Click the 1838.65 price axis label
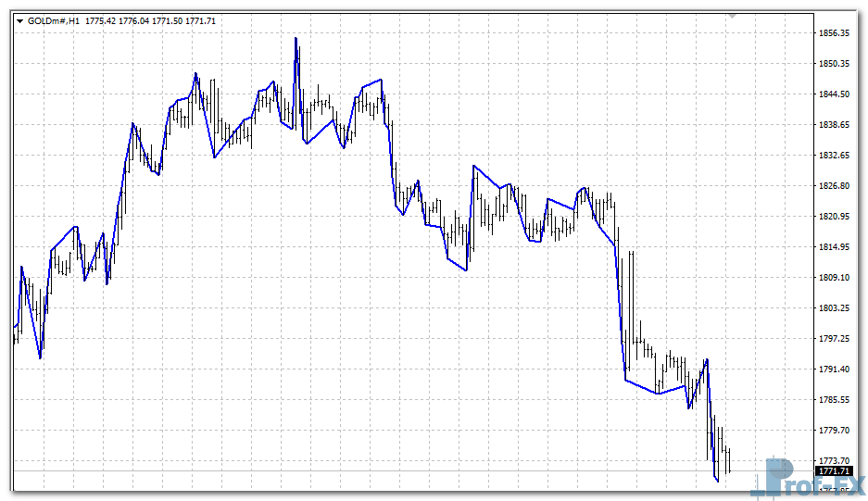 pyautogui.click(x=834, y=125)
